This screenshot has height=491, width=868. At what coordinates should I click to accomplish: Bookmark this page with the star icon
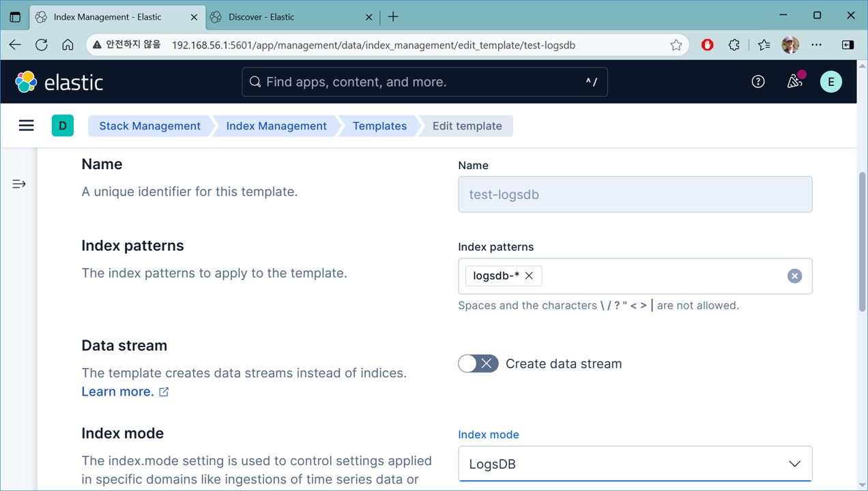(x=676, y=45)
